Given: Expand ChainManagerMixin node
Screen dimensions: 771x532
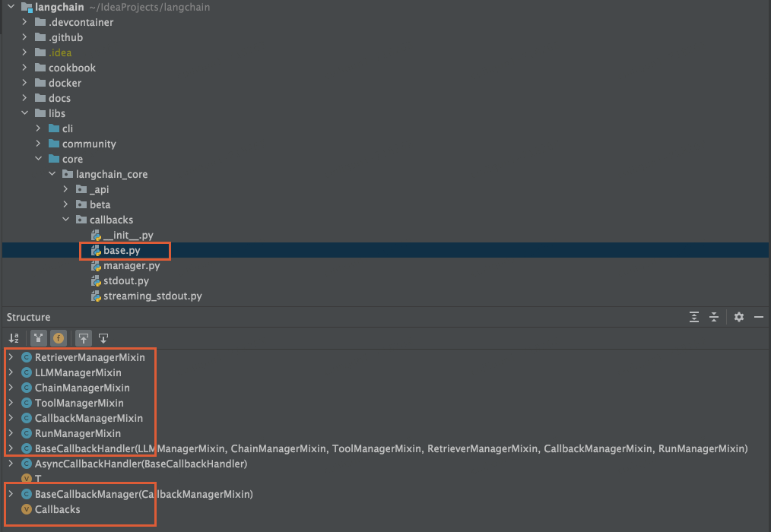Looking at the screenshot, I should point(11,388).
